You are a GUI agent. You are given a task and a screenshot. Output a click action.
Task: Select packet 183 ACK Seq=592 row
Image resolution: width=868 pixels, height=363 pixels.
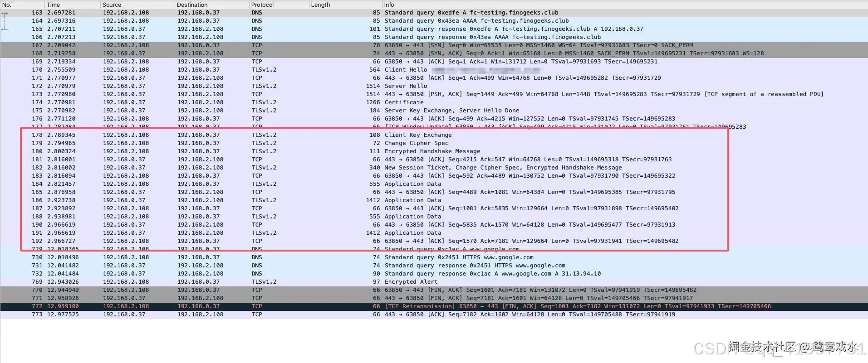coord(434,176)
